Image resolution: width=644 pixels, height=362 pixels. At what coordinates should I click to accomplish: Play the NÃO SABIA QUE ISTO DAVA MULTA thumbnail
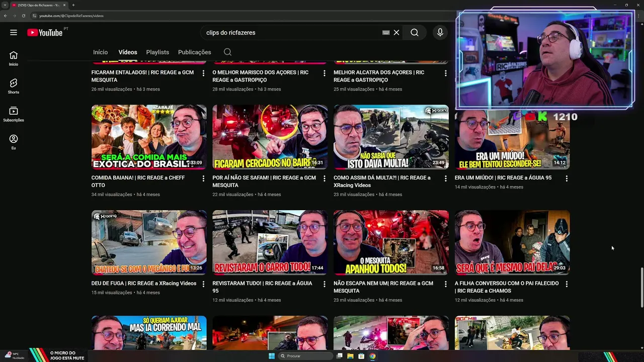(391, 137)
